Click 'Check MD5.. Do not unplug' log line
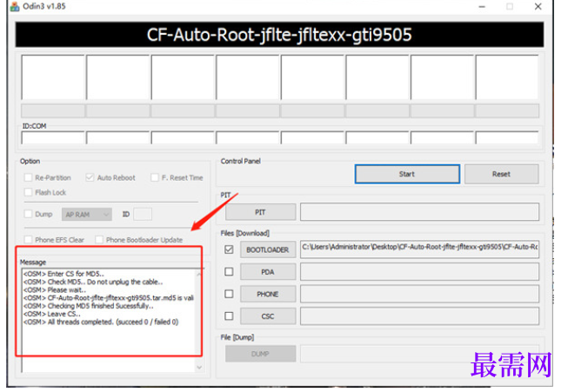The image size is (568, 392). click(93, 282)
